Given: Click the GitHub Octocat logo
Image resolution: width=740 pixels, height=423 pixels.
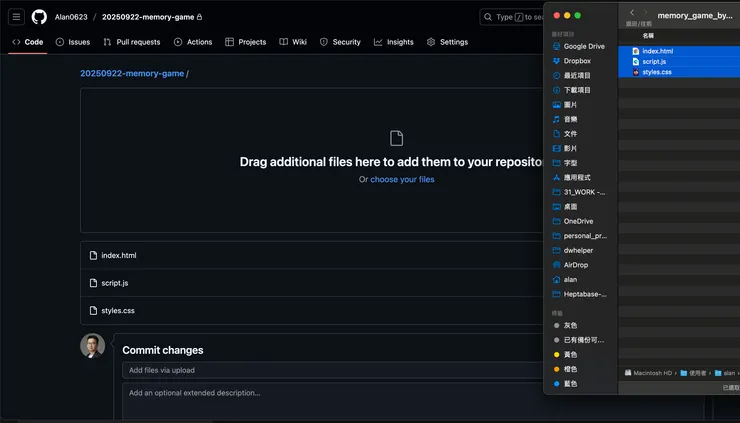Looking at the screenshot, I should (x=39, y=17).
